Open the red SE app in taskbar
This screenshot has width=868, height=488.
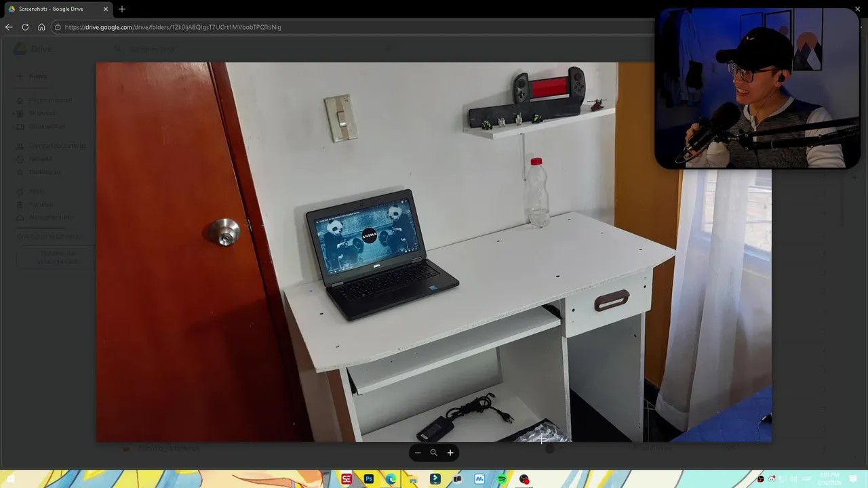[x=347, y=479]
